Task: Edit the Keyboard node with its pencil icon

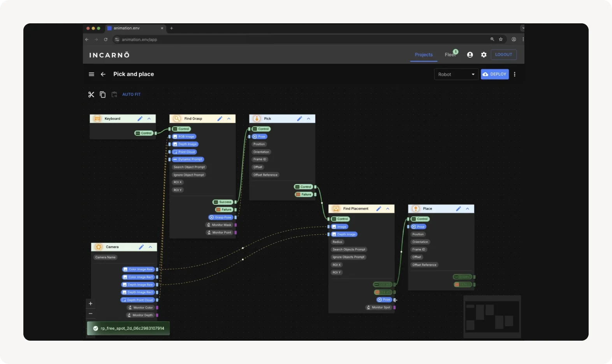Action: [x=140, y=119]
